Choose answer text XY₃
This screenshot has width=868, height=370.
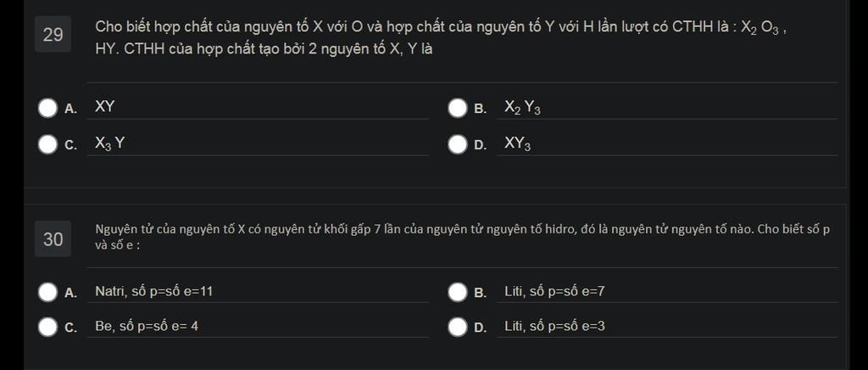pyautogui.click(x=518, y=144)
